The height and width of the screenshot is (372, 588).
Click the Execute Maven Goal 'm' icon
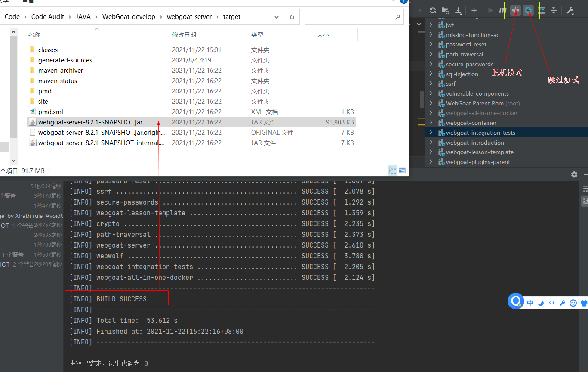503,10
